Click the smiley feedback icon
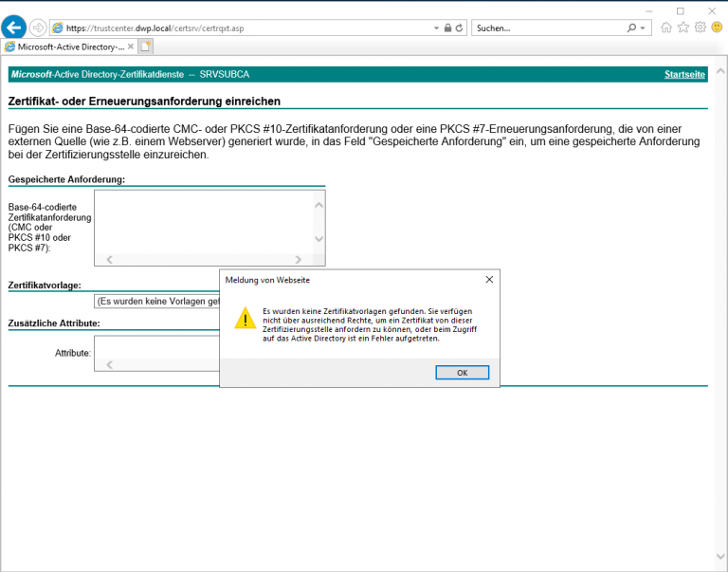 click(x=717, y=28)
